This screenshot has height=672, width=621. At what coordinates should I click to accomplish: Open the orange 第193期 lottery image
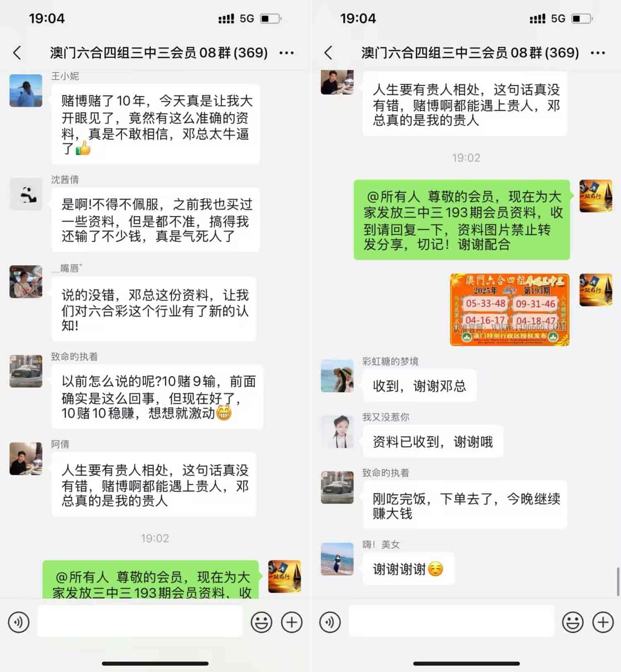(x=510, y=309)
